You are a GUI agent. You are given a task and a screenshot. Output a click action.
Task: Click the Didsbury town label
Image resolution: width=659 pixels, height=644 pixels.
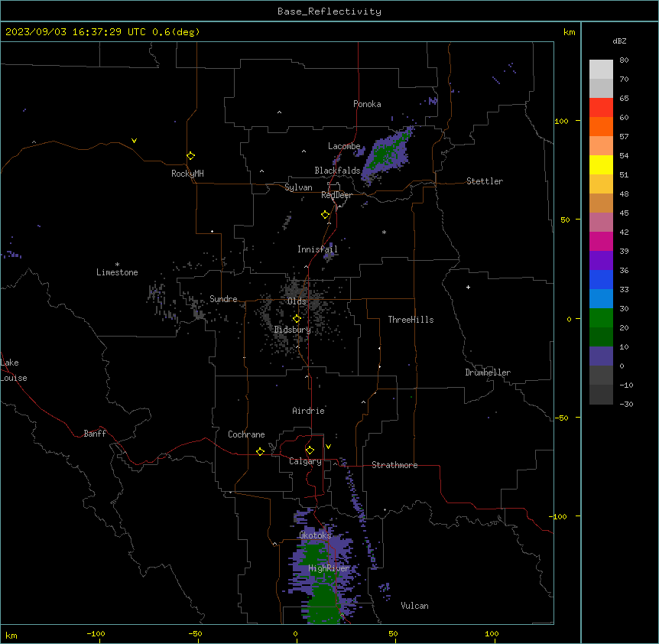[x=293, y=330]
